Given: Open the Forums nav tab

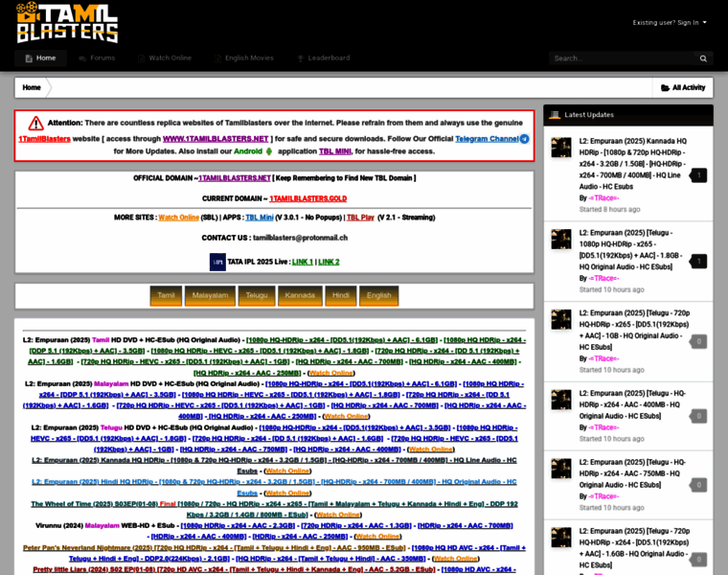Looking at the screenshot, I should [97, 58].
